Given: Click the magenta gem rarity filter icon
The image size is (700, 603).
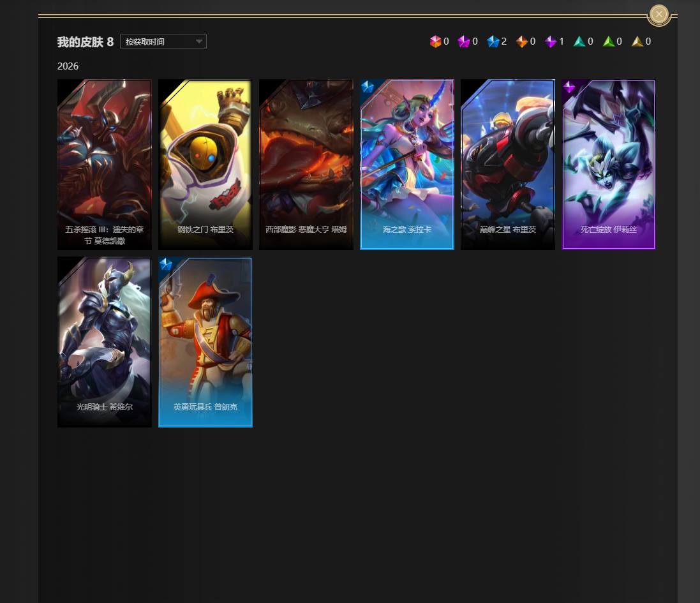Looking at the screenshot, I should [464, 41].
